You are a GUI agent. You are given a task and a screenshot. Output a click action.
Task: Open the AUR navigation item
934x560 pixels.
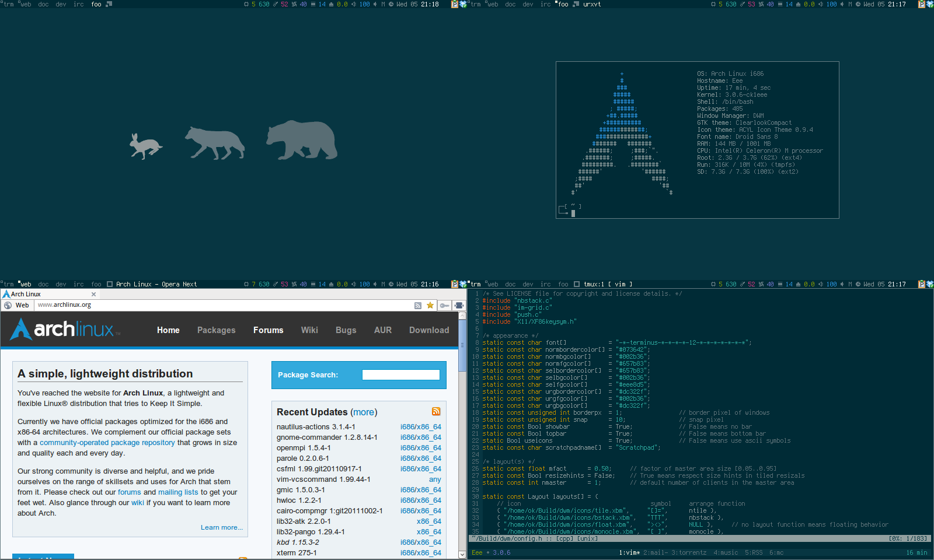point(383,330)
